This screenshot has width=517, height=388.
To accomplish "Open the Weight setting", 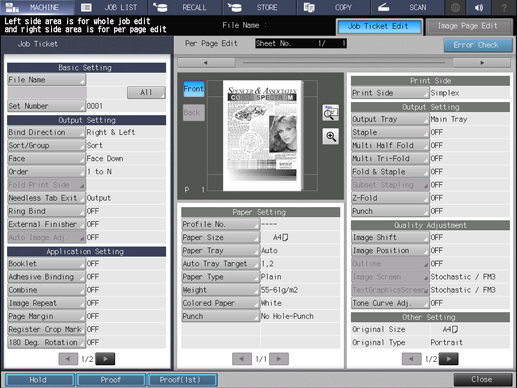I will point(220,290).
